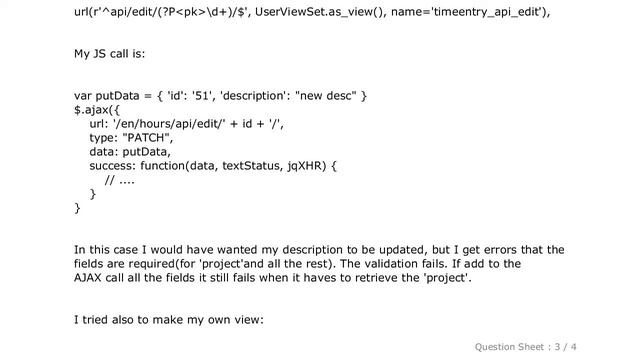Click the url '/en/hours/api/edit/' line
This screenshot has width=640, height=360.
click(x=187, y=124)
